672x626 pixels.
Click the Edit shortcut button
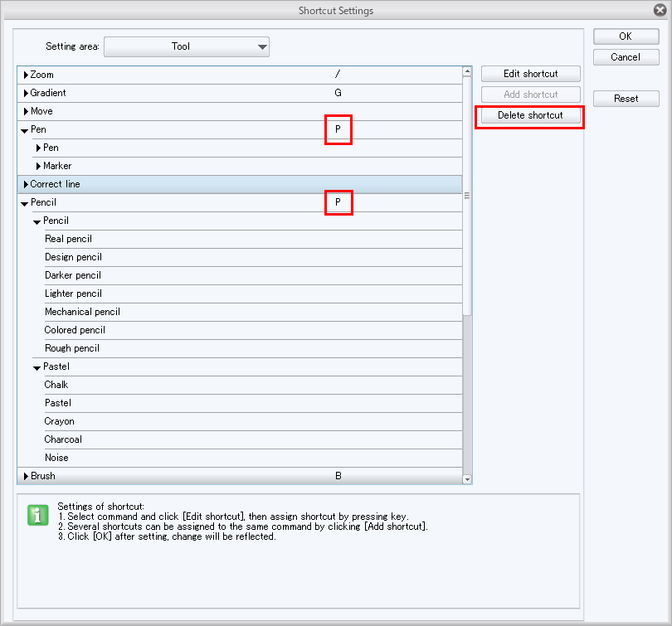click(x=530, y=74)
